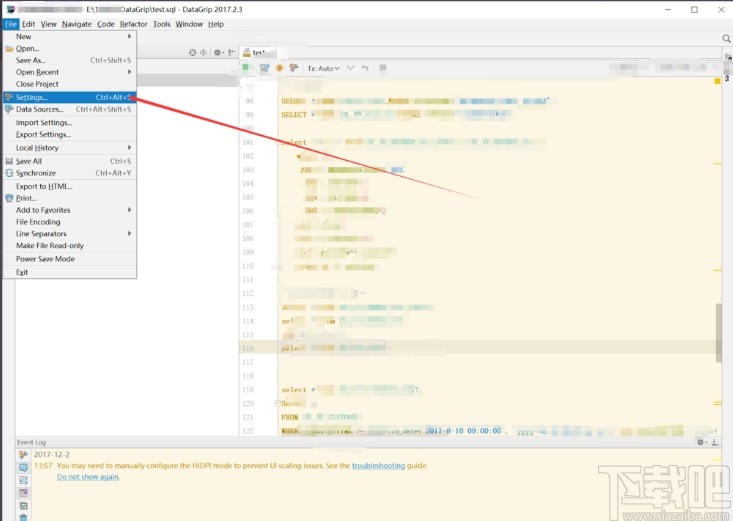Click the Rollback arrow icon

[365, 68]
